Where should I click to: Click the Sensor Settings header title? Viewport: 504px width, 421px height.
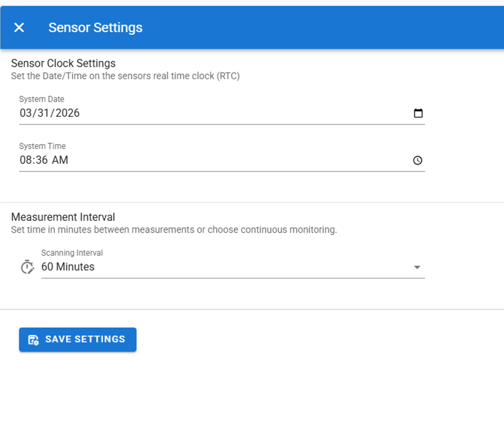pyautogui.click(x=95, y=28)
